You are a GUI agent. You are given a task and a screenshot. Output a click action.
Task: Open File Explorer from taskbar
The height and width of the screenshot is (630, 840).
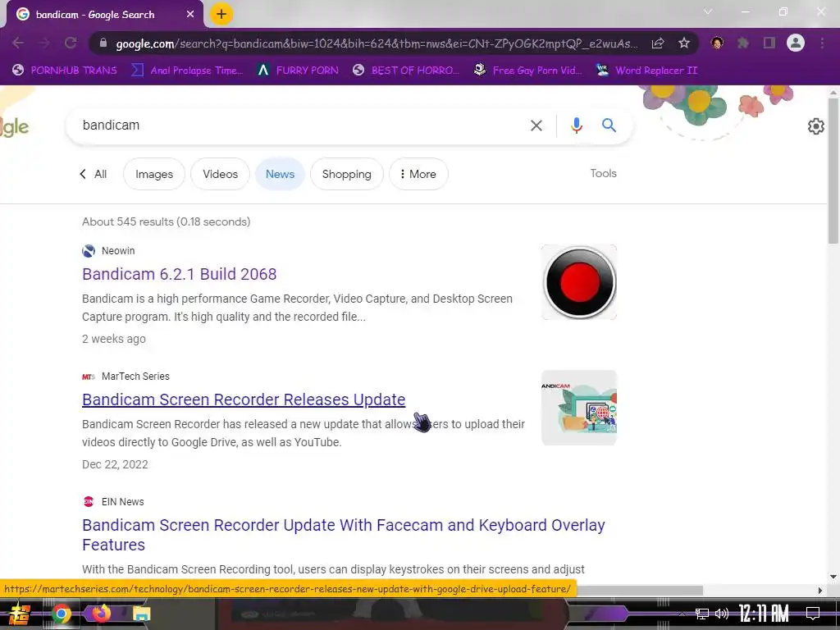(x=141, y=614)
